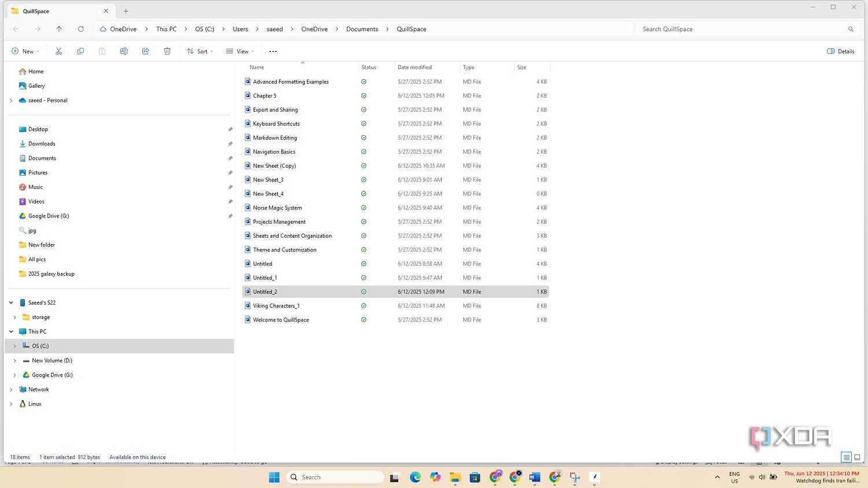
Task: Expand the saeed - Personal tree node
Action: pyautogui.click(x=11, y=101)
